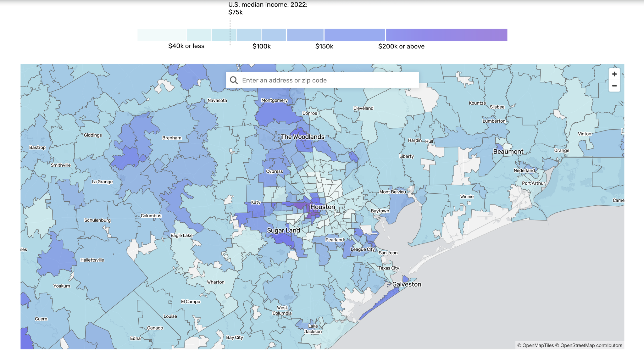Image resolution: width=644 pixels, height=351 pixels.
Task: Select the Sugar Land map label
Action: coord(283,231)
